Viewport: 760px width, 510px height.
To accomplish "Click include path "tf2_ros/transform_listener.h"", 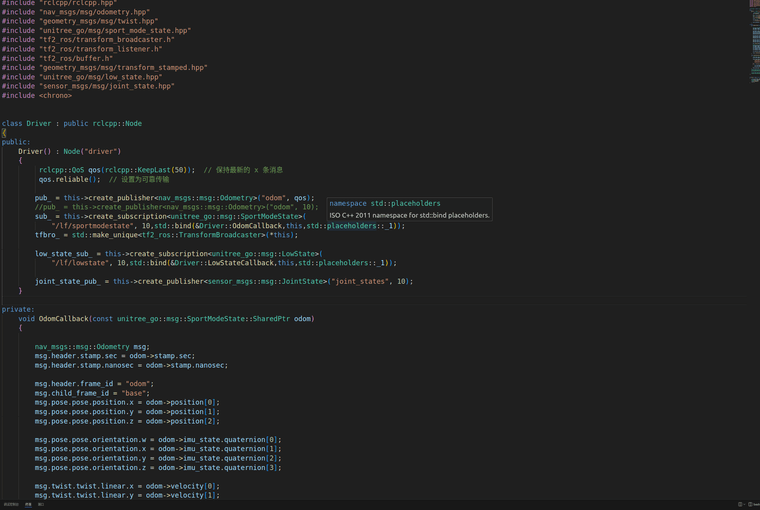I will click(101, 49).
